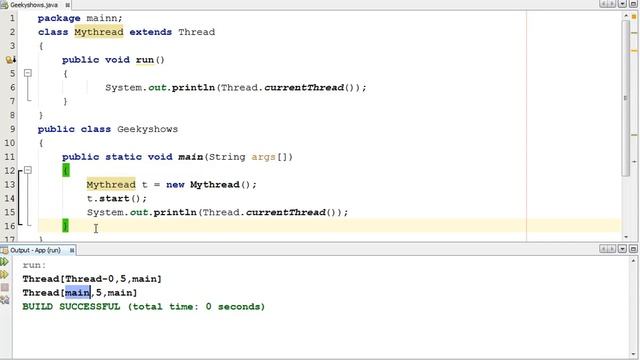
Task: Click the editor vertical scrollbar up arrow
Action: [626, 16]
